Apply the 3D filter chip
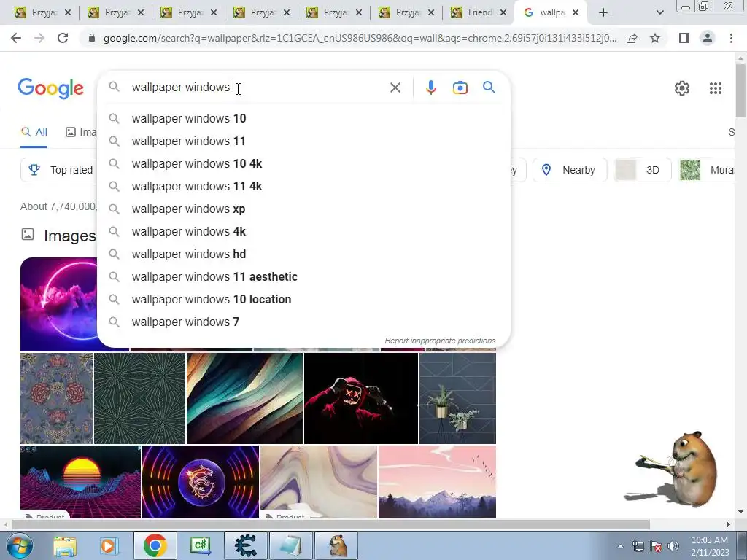The height and width of the screenshot is (560, 747). click(x=642, y=170)
